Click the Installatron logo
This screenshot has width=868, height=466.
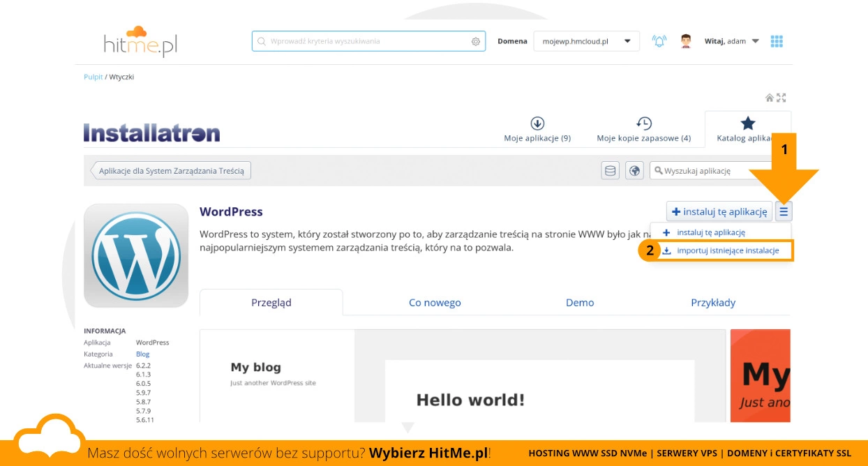[x=151, y=133]
